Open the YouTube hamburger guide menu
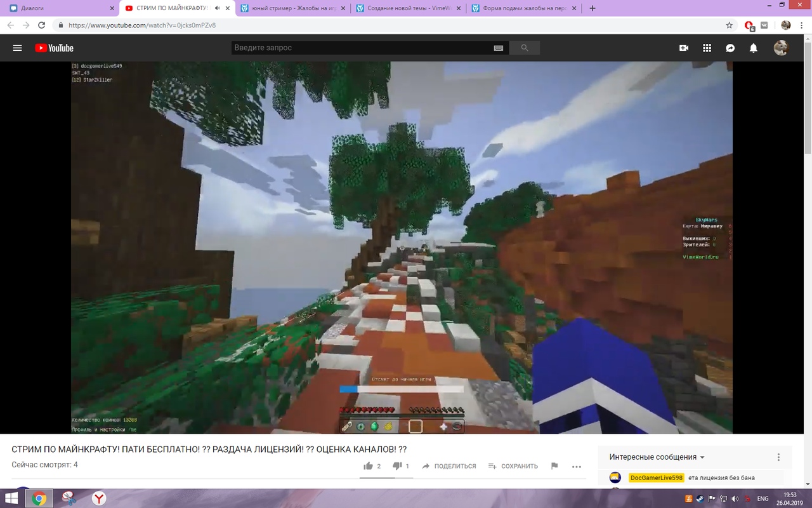 (x=17, y=48)
